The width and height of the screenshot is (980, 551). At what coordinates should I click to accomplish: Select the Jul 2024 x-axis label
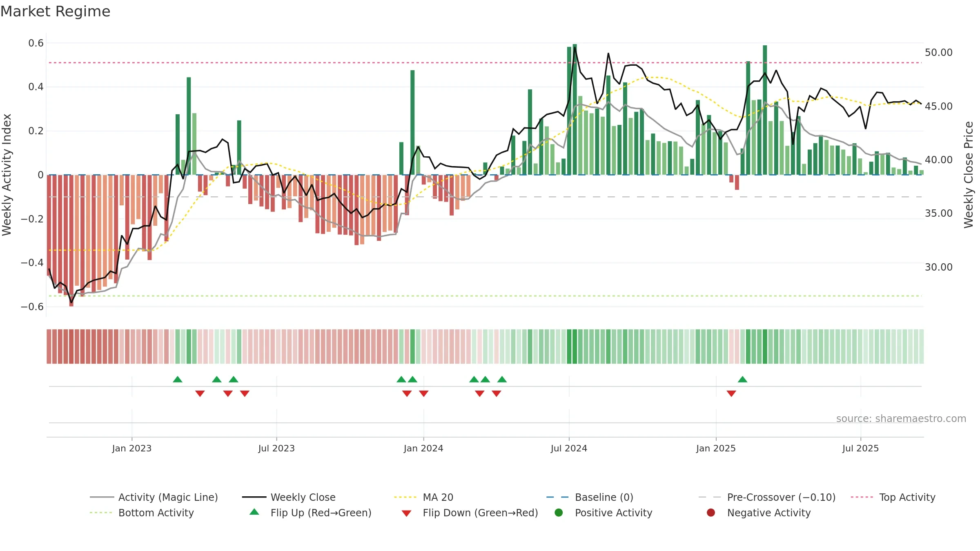[x=569, y=448]
